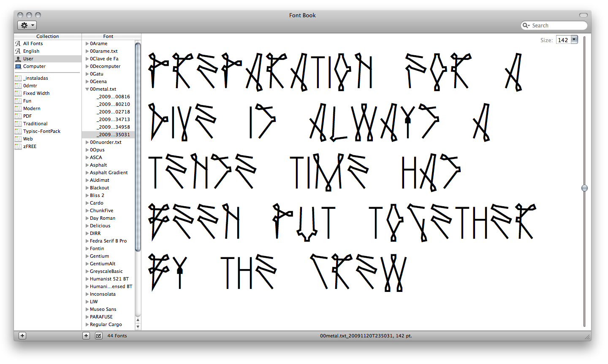Screen dimensions: 608x364
Task: Click the Font column header
Action: click(x=108, y=36)
